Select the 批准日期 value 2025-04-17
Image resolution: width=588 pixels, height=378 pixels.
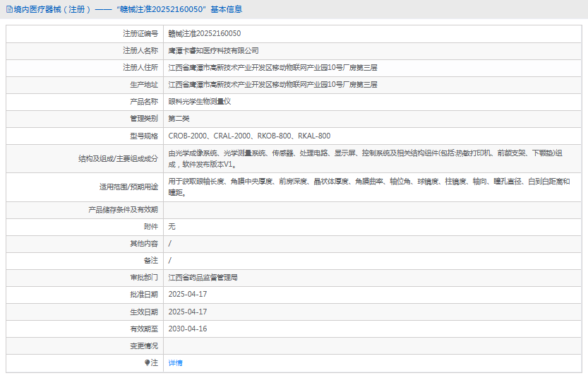click(x=188, y=295)
